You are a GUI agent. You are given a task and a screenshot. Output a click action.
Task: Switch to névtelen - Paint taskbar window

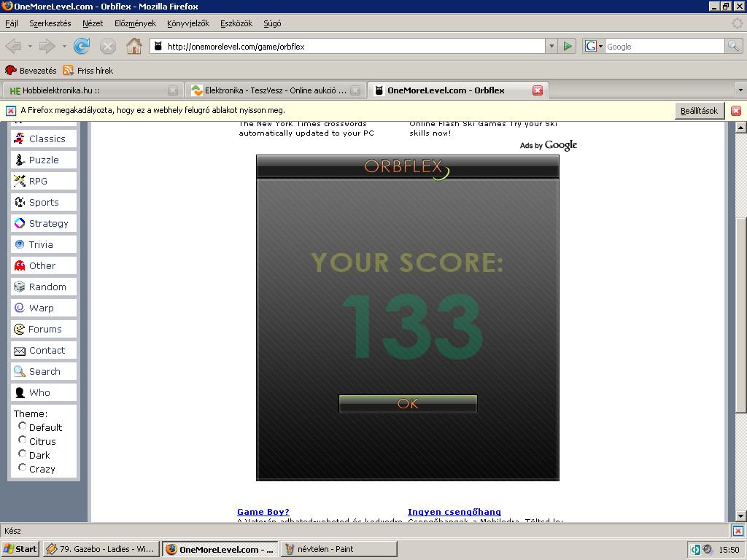338,549
